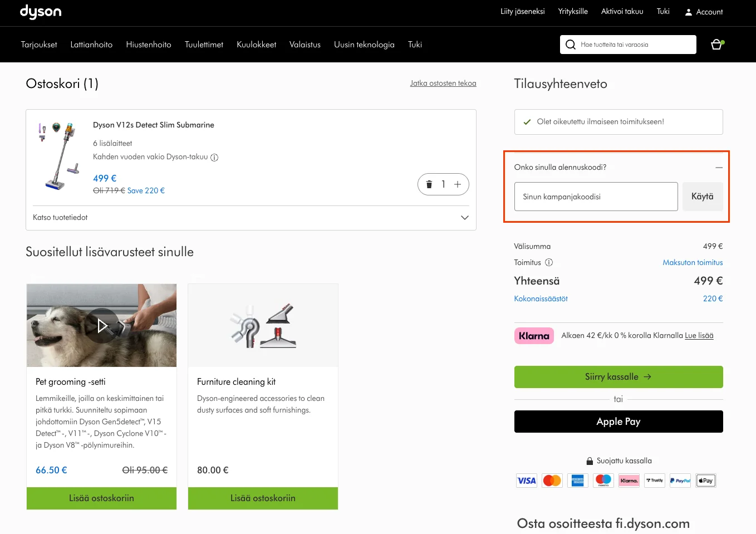Image resolution: width=756 pixels, height=534 pixels.
Task: Open the shopping basket icon
Action: coord(717,45)
